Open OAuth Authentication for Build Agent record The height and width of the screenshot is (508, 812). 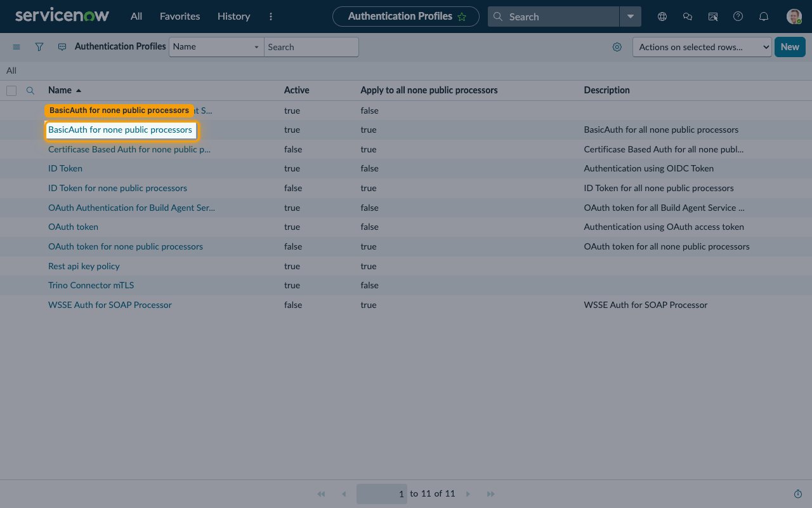tap(131, 208)
